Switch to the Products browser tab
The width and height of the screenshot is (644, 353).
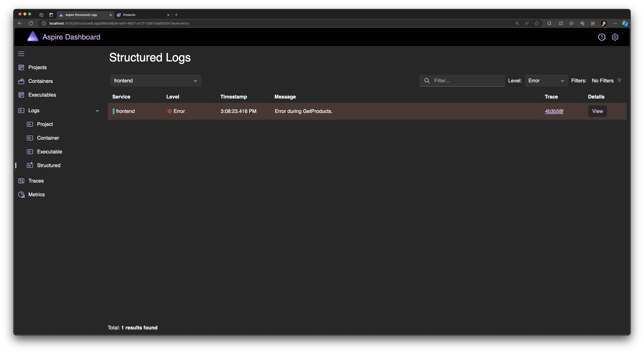(x=143, y=15)
